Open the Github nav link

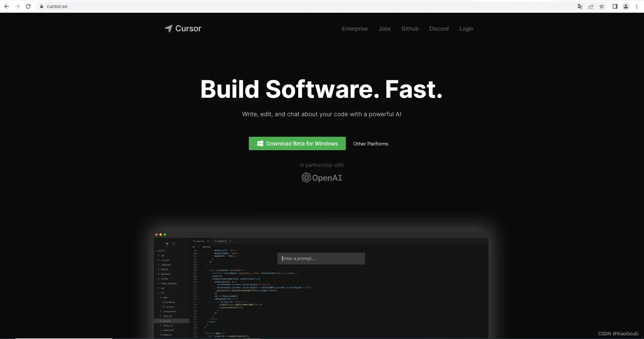[x=410, y=29]
